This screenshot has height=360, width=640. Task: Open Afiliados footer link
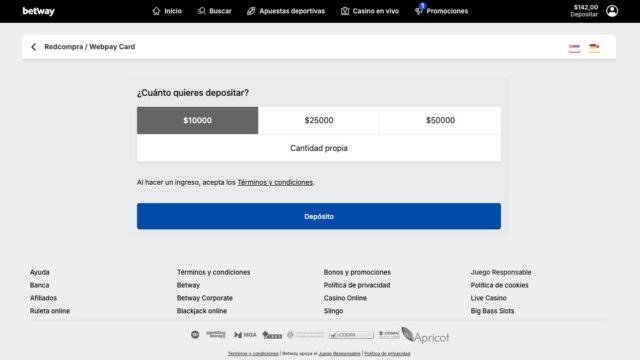tap(43, 298)
